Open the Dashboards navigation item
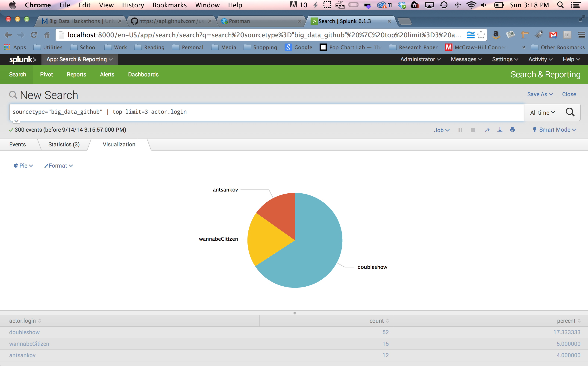This screenshot has height=366, width=588. pos(143,75)
